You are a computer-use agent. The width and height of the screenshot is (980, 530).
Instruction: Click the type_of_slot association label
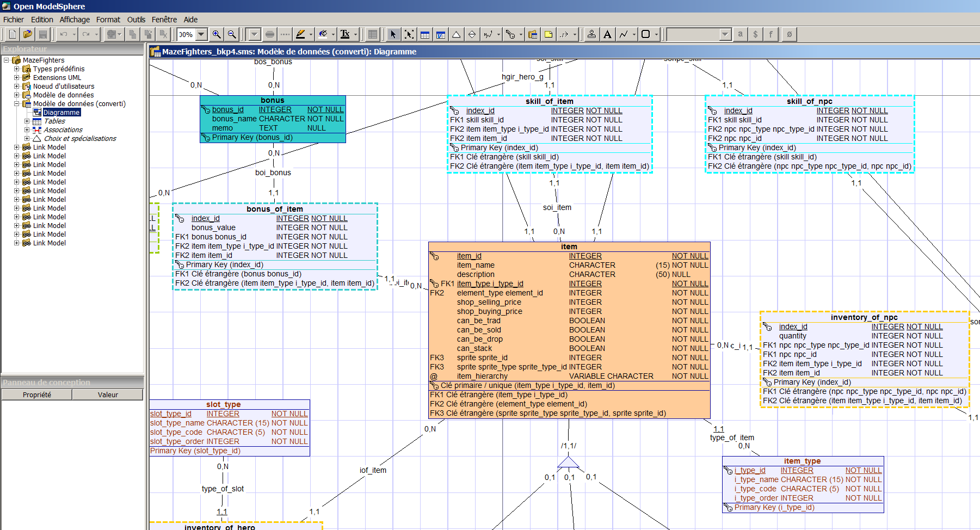223,489
